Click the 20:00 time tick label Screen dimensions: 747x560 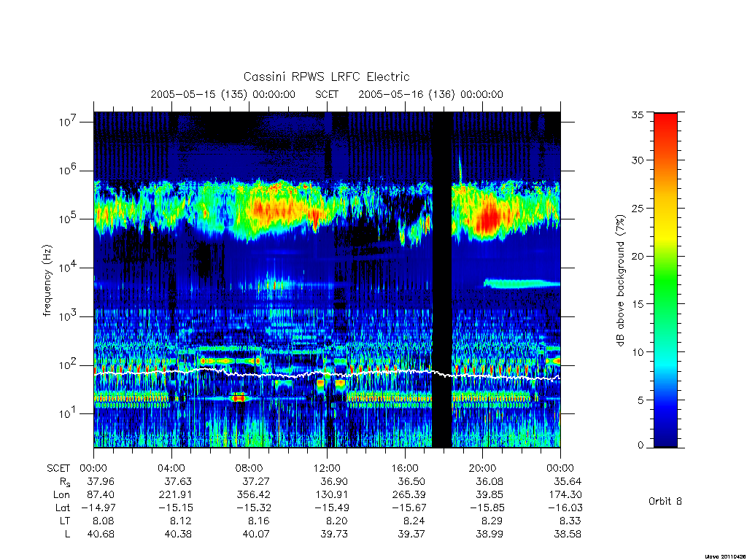[483, 468]
